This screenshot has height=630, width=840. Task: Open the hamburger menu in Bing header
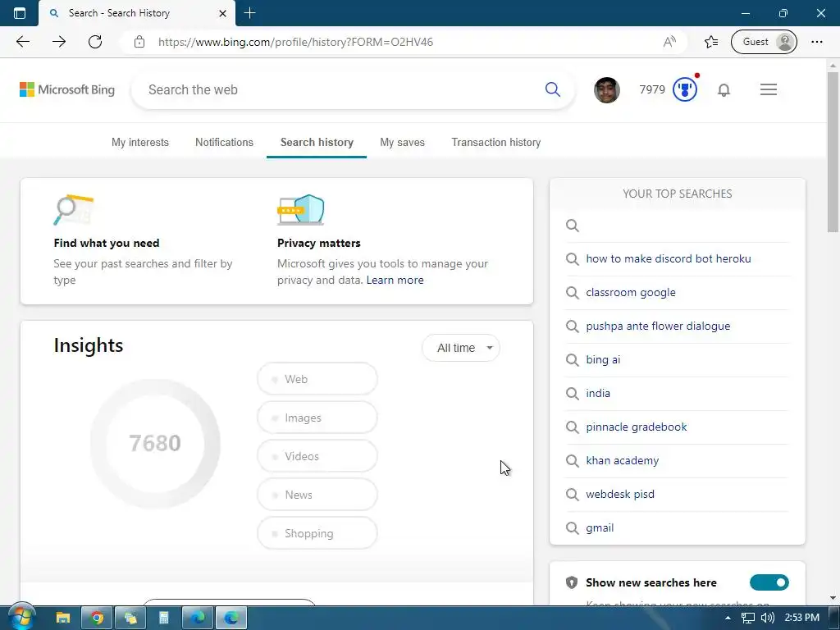[x=768, y=89]
